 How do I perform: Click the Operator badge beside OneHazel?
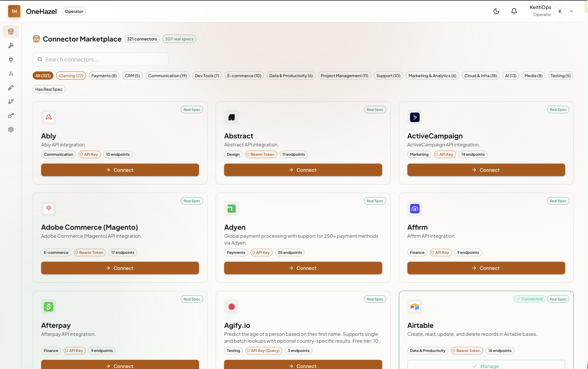74,11
